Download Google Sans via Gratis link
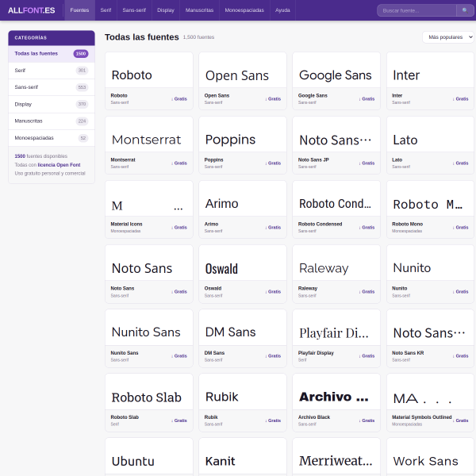The height and width of the screenshot is (476, 476). tap(367, 99)
